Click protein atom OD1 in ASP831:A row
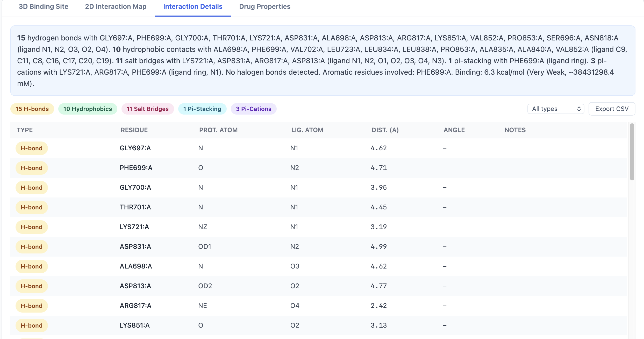 pos(205,247)
